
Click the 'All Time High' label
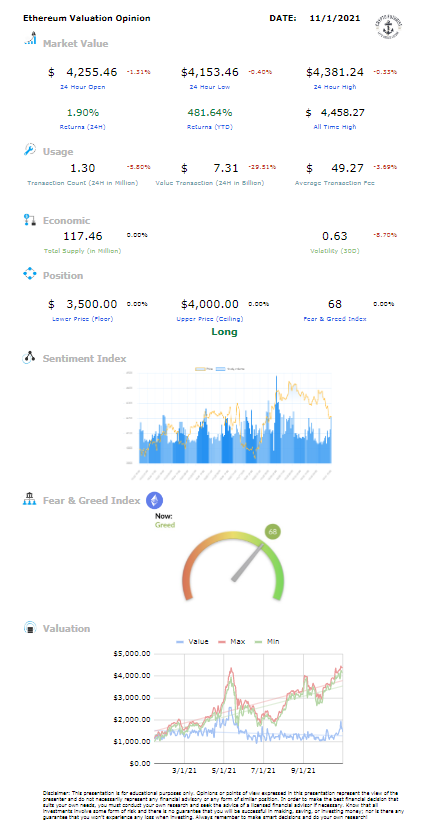[335, 127]
